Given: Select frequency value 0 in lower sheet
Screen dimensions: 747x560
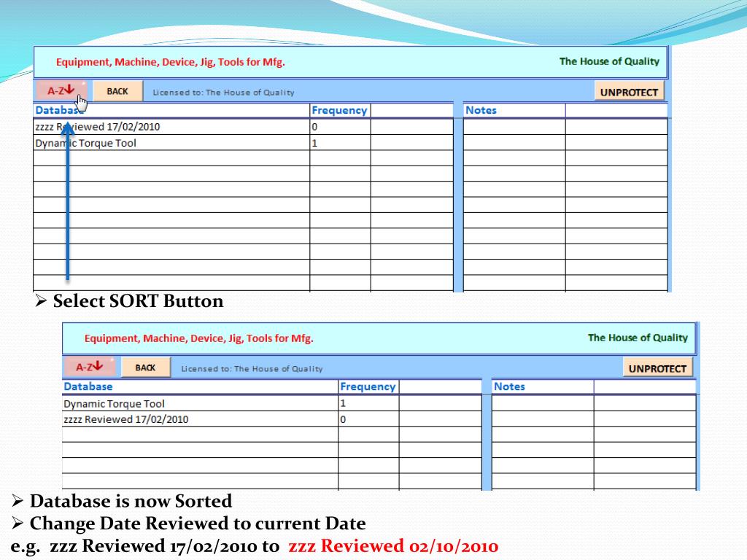Looking at the screenshot, I should (368, 419).
